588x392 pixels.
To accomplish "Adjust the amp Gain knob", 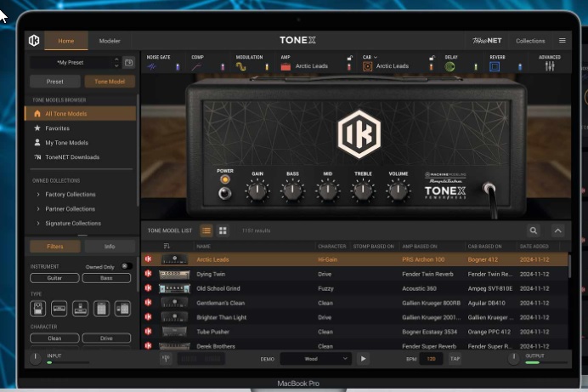I will coord(257,190).
